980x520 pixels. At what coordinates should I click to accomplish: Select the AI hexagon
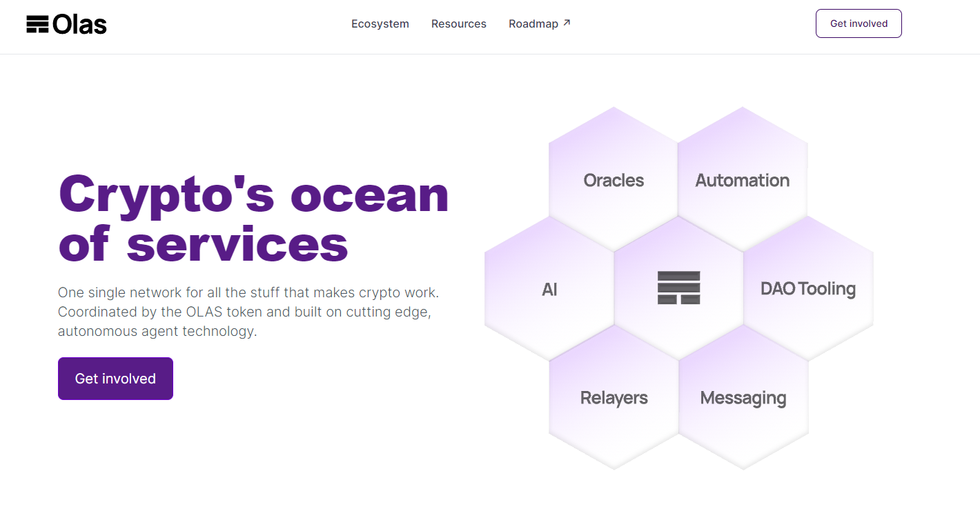549,288
